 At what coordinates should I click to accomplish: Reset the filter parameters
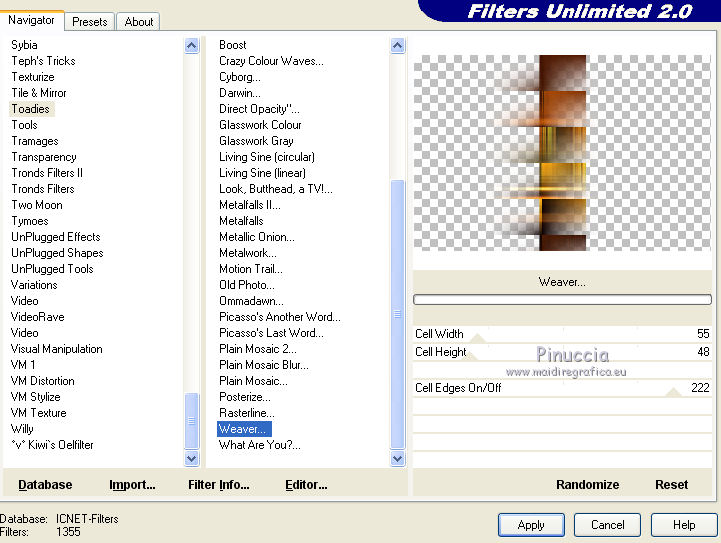tap(671, 485)
